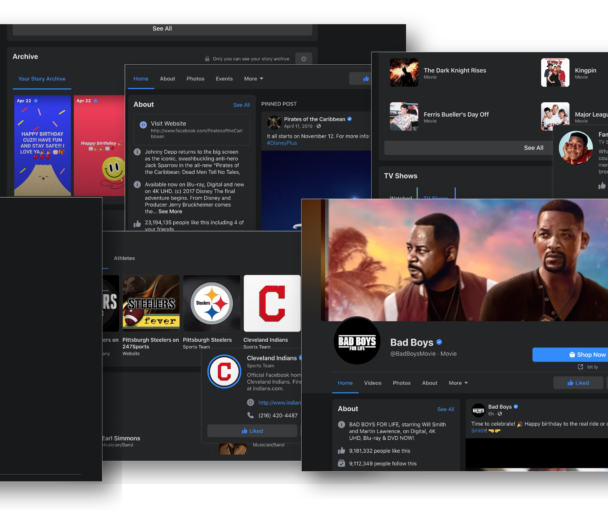Open The Dark Knight Rises movie thumbnail
This screenshot has height=510, width=608.
[x=404, y=73]
